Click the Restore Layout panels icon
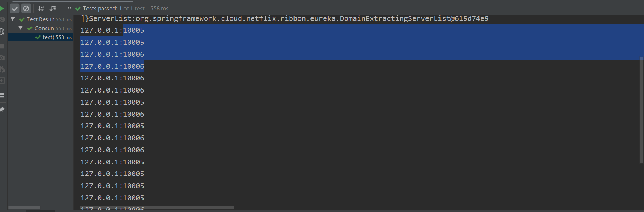644x212 pixels. (2, 95)
